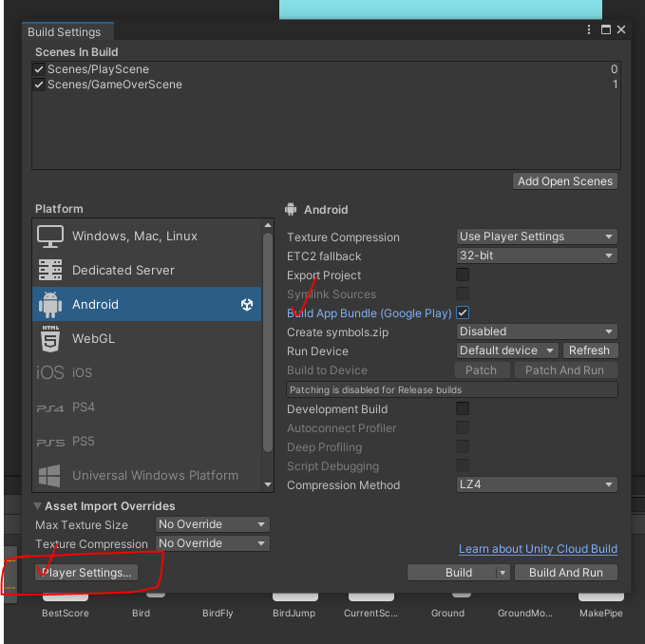Open the Create symbols.zip dropdown
645x644 pixels.
537,331
